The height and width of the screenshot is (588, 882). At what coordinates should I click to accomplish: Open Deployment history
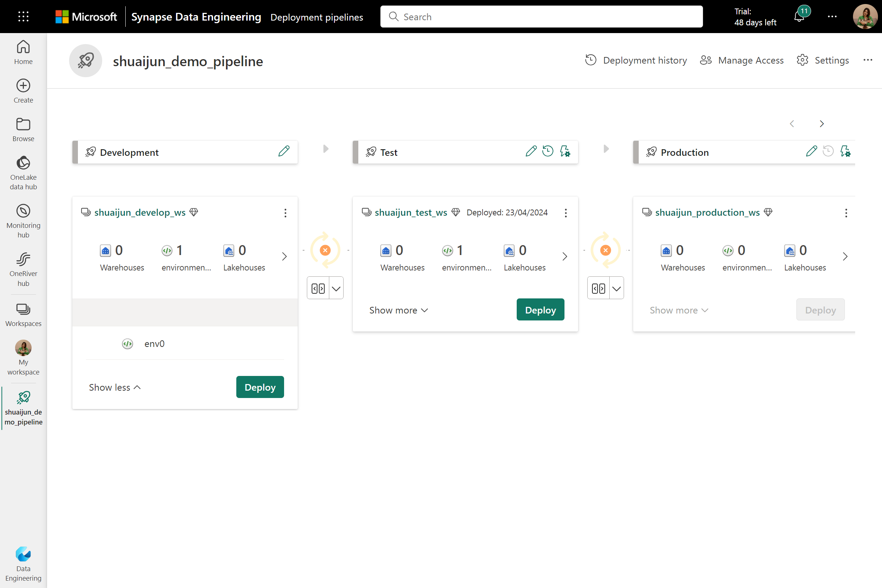coord(636,60)
